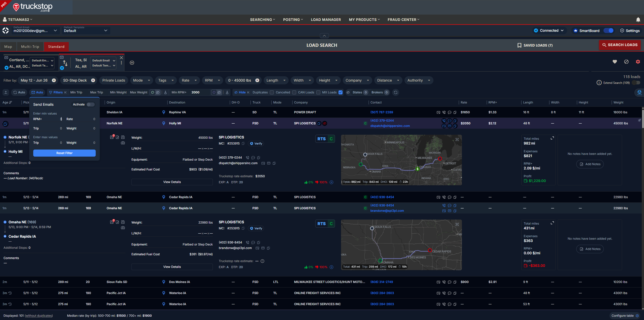Expand the Rate filter dropdown
Screen dimensions: 644x320
[x=189, y=80]
